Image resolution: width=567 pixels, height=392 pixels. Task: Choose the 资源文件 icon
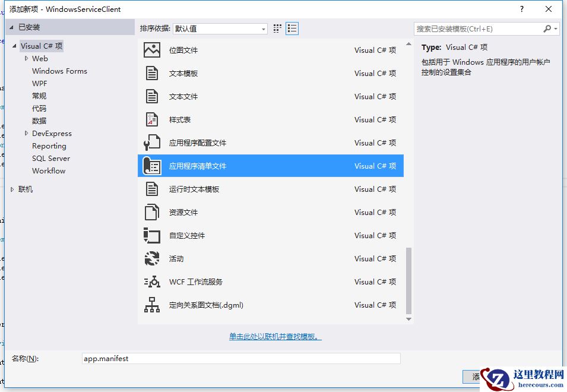click(152, 212)
